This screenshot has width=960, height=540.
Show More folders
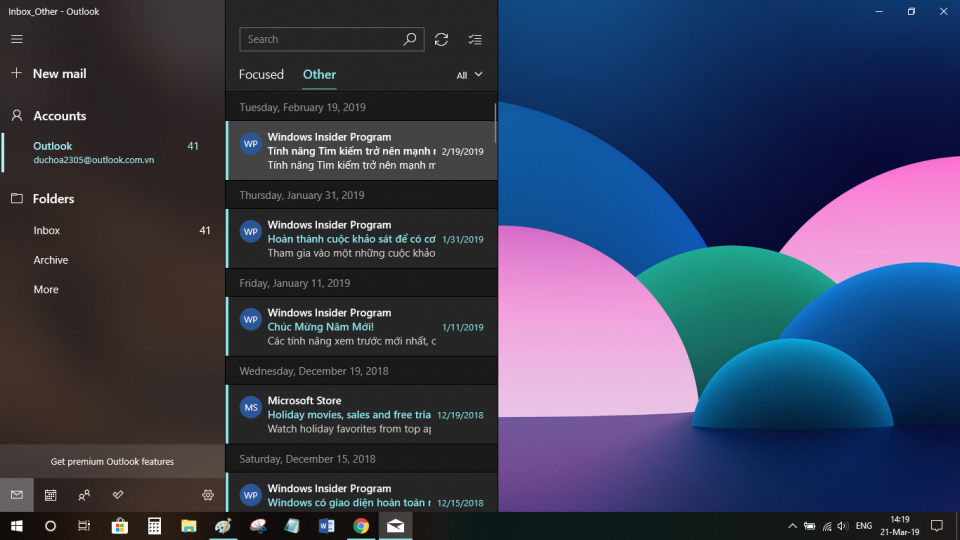point(113,289)
